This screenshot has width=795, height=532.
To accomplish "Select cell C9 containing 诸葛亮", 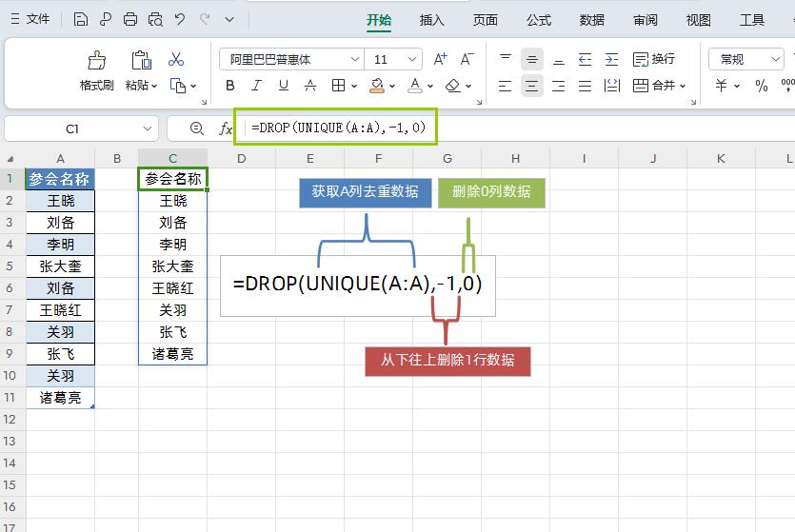I will click(x=173, y=354).
